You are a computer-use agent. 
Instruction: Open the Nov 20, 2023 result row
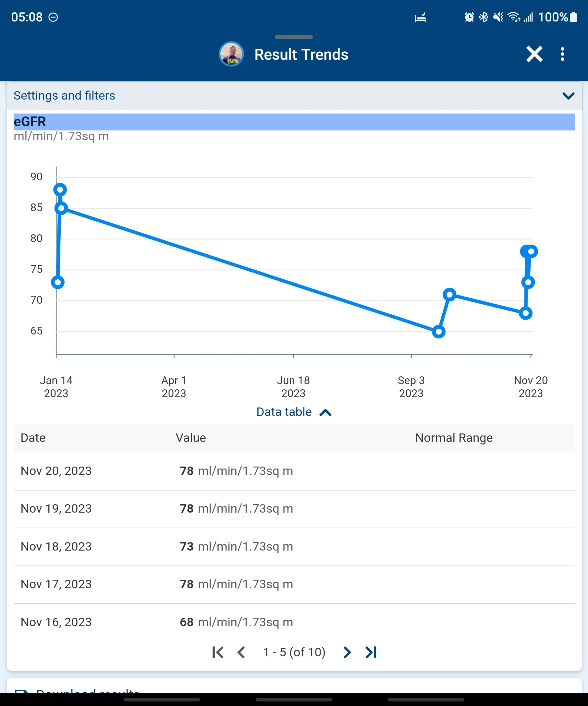point(294,471)
